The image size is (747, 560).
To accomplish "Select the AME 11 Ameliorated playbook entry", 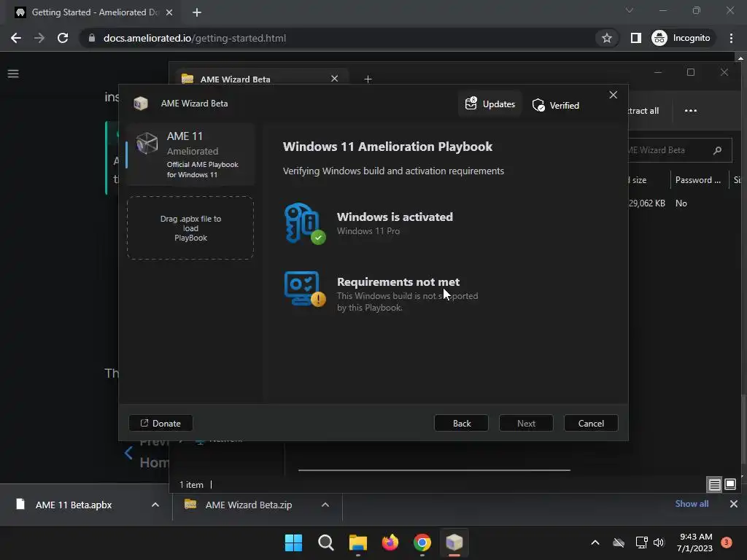I will coord(190,155).
